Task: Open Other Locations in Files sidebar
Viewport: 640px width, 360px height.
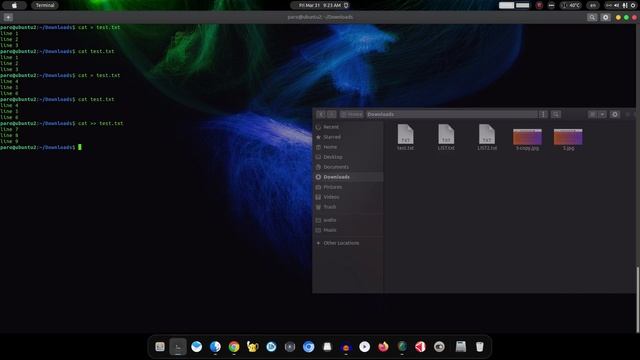Action: pos(348,243)
